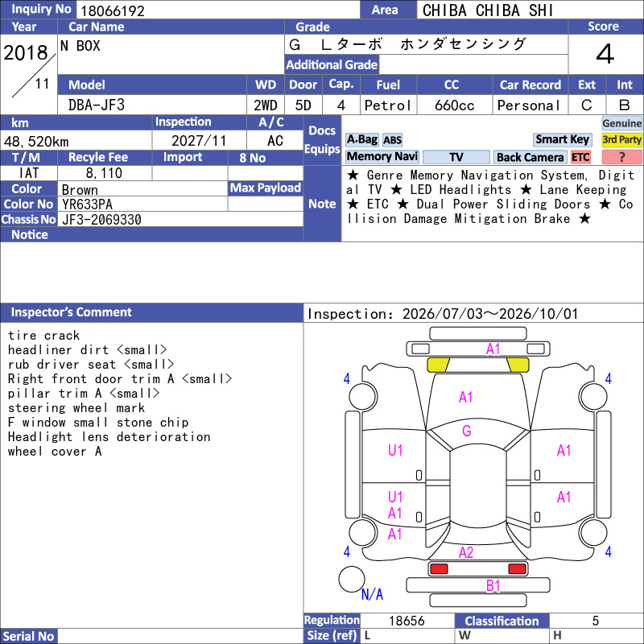Click the 'tire crack' comment line
This screenshot has height=644, width=644.
(43, 336)
